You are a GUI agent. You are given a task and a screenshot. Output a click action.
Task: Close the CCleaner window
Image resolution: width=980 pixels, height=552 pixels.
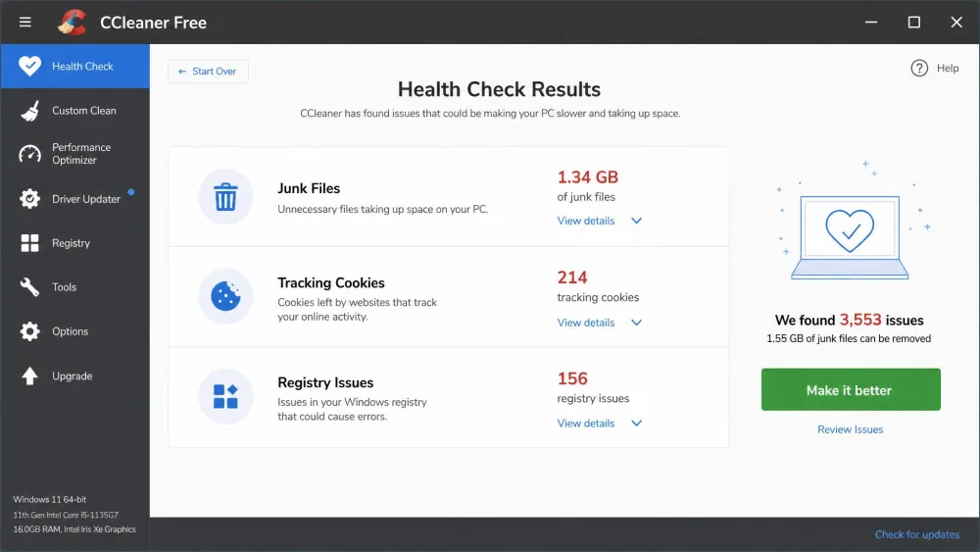[x=956, y=23]
